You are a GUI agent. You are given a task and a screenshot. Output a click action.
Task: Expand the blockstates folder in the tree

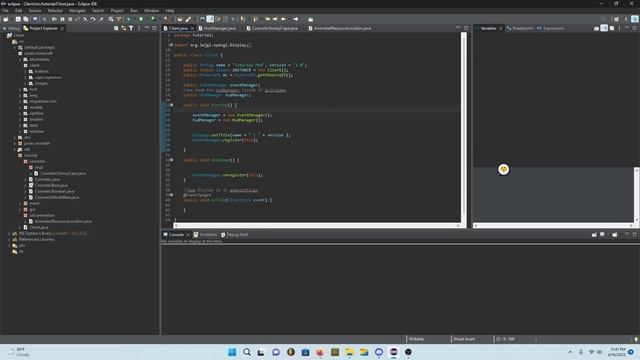click(20, 60)
